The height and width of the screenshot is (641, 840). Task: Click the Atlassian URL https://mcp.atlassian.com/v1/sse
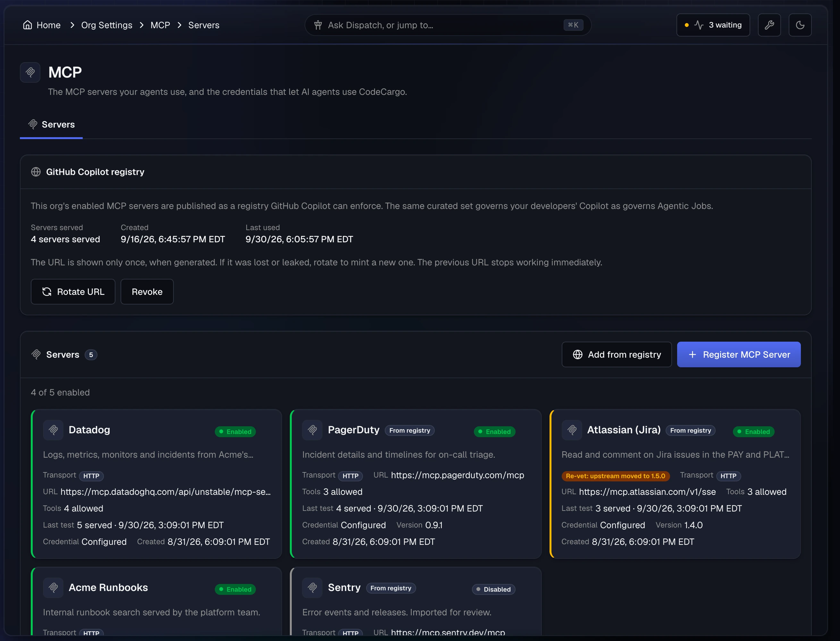(647, 492)
